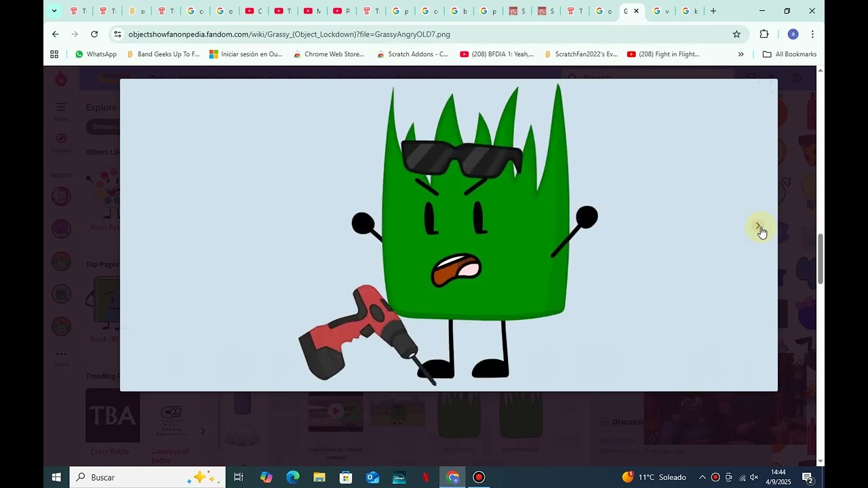Open the Chrome profile avatar menu

793,34
